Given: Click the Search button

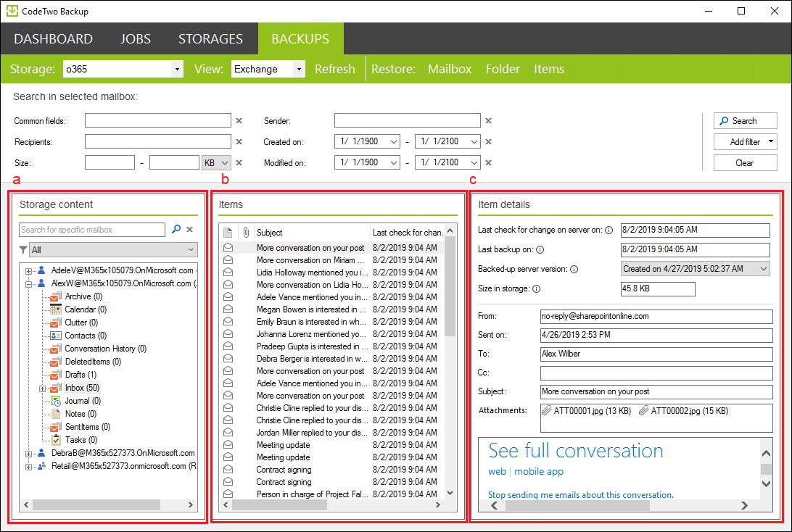Looking at the screenshot, I should (x=745, y=120).
